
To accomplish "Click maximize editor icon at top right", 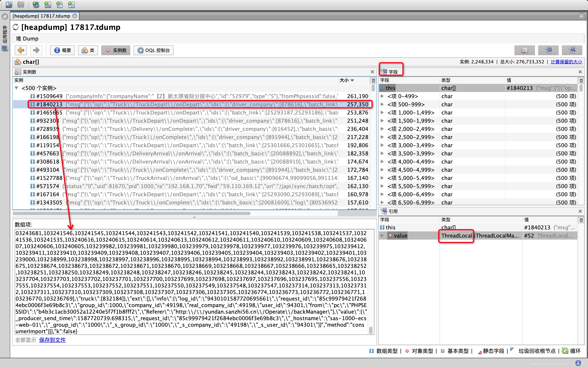I will point(581,16).
